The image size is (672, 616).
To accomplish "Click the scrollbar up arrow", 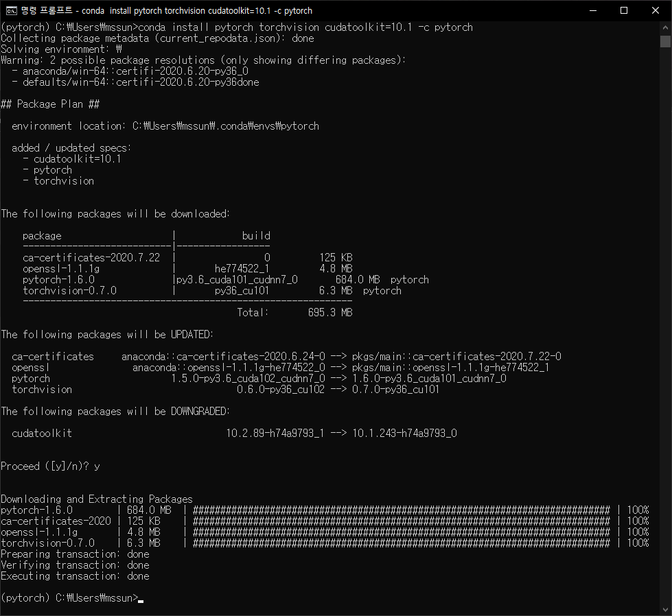I will [665, 27].
